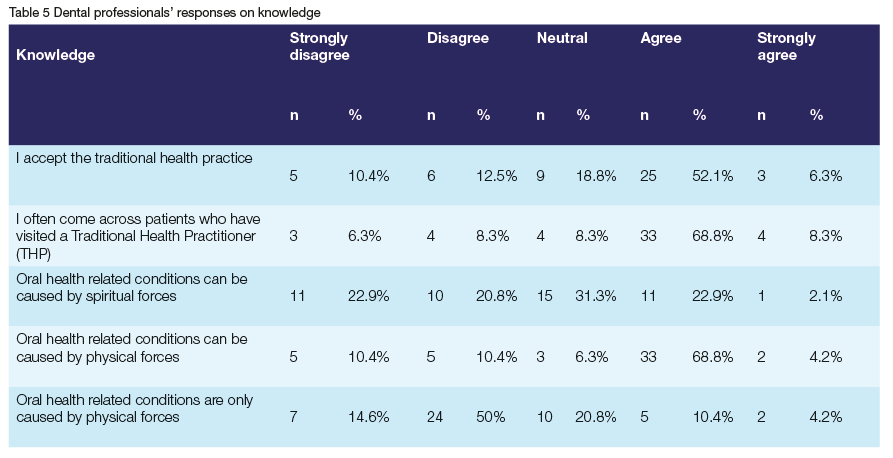Select the Strongly disagree column header
The height and width of the screenshot is (458, 893).
(319, 47)
